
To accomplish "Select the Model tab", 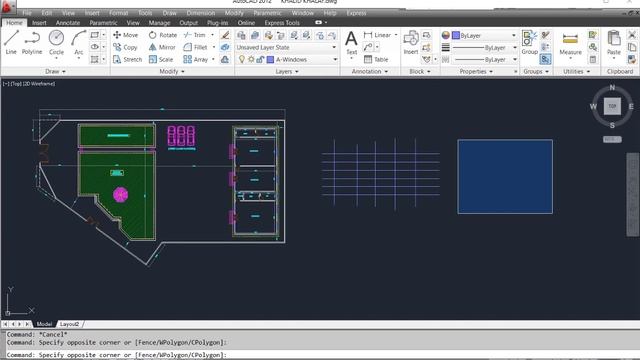I will (44, 324).
